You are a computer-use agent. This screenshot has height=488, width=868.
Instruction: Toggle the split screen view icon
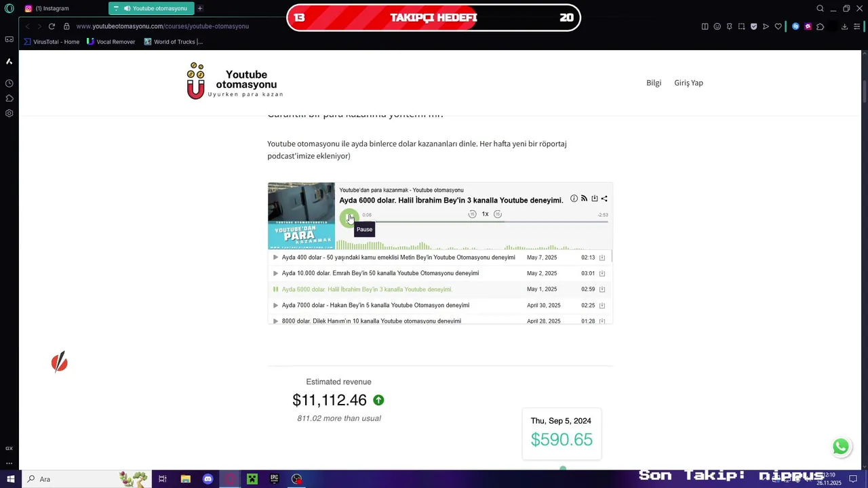pos(705,26)
